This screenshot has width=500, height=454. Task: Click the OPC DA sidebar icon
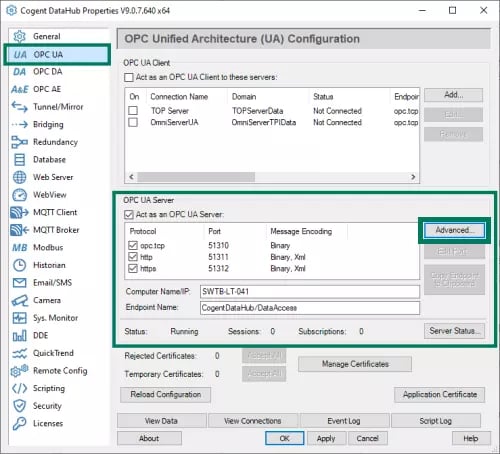pos(19,72)
